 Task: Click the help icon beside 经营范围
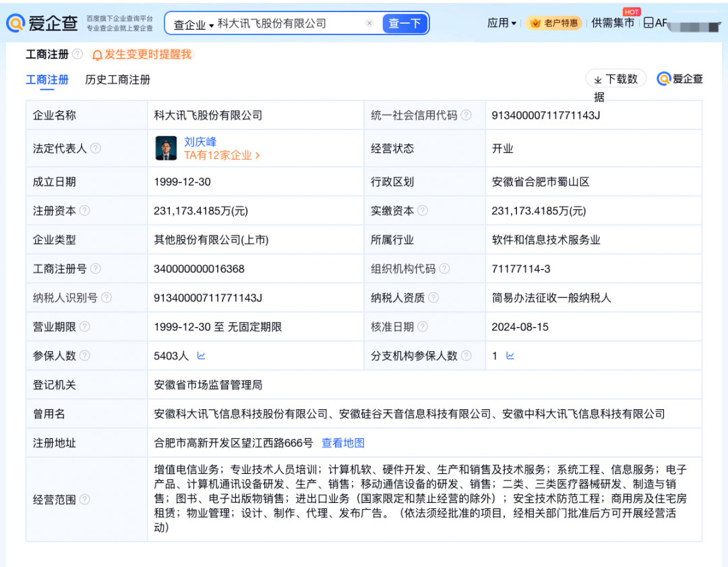(85, 500)
